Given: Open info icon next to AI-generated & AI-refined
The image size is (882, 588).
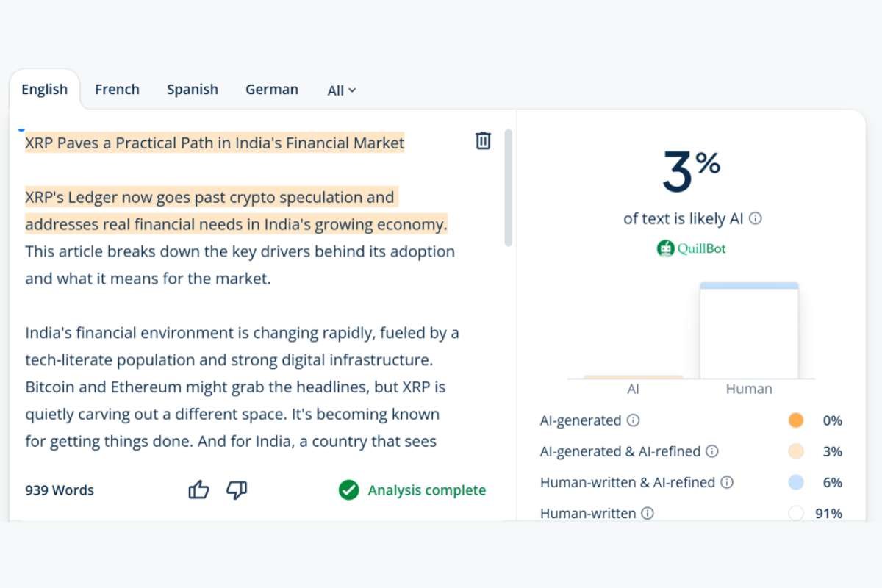Looking at the screenshot, I should [x=712, y=451].
